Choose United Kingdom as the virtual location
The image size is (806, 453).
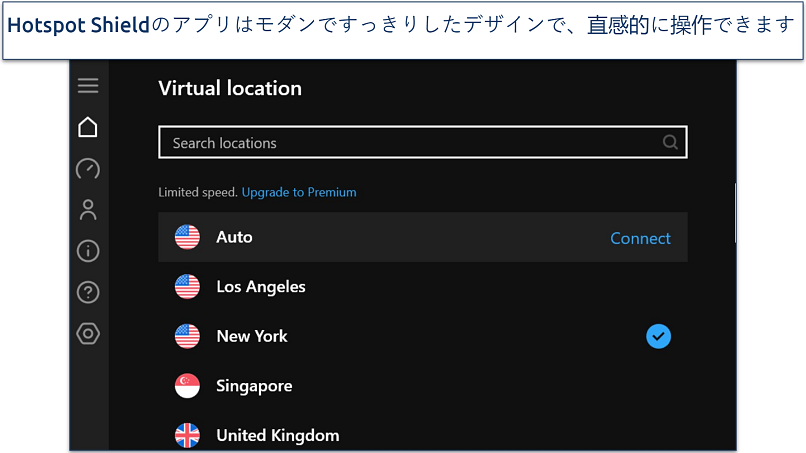point(277,435)
